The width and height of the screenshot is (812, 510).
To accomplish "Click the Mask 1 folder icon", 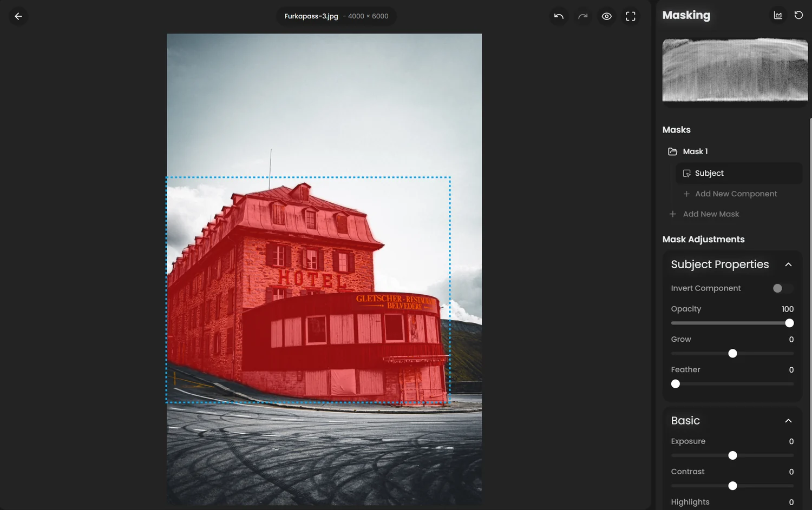I will point(673,151).
